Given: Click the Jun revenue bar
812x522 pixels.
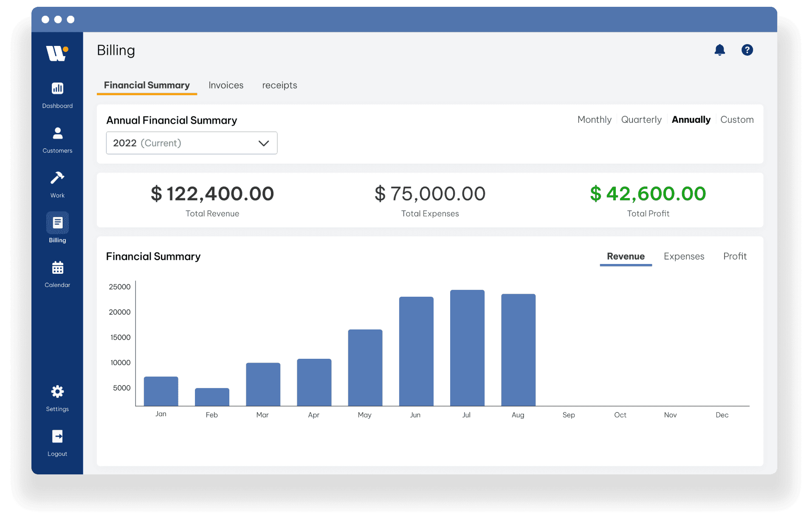Looking at the screenshot, I should pyautogui.click(x=416, y=351).
